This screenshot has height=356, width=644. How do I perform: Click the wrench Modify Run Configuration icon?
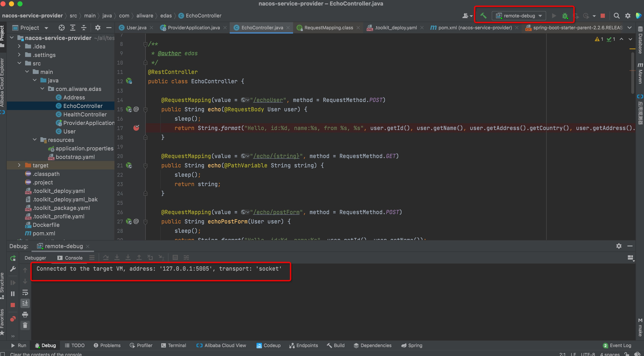click(x=13, y=269)
